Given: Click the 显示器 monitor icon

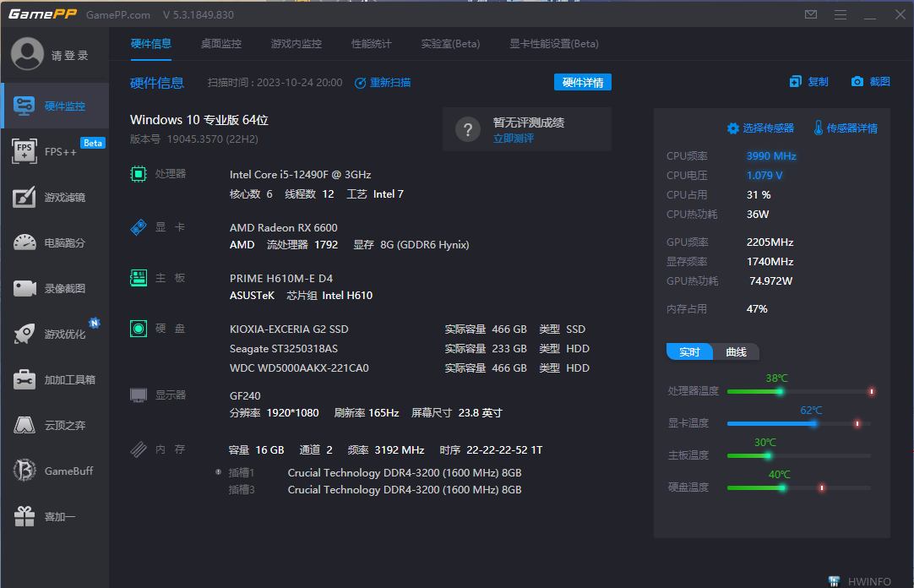Looking at the screenshot, I should tap(139, 395).
